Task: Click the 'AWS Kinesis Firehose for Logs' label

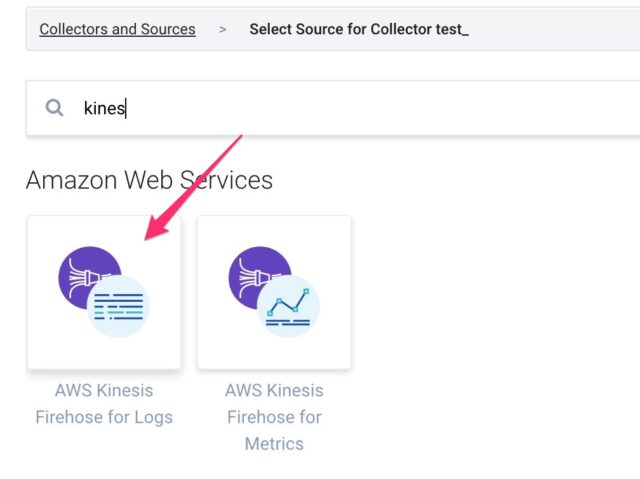Action: coord(104,404)
